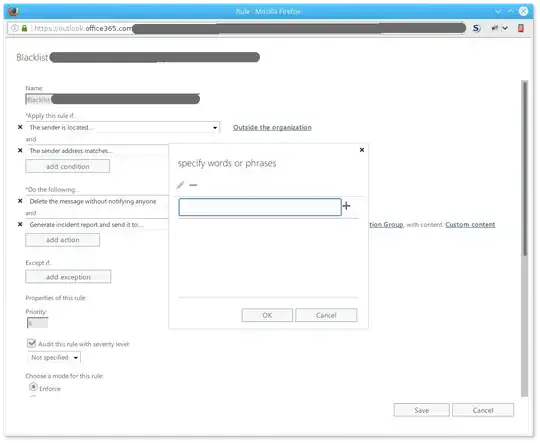Image resolution: width=540 pixels, height=443 pixels.
Task: Click the Firefox logo icon in title bar
Action: [13, 11]
